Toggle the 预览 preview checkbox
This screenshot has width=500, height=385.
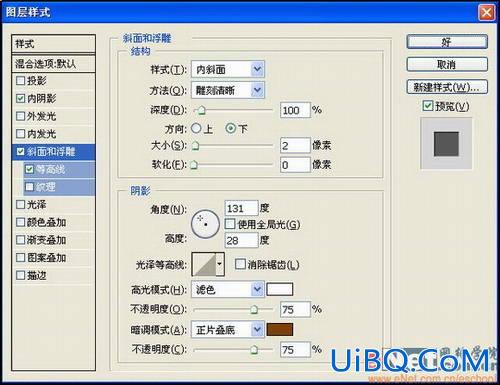point(428,106)
